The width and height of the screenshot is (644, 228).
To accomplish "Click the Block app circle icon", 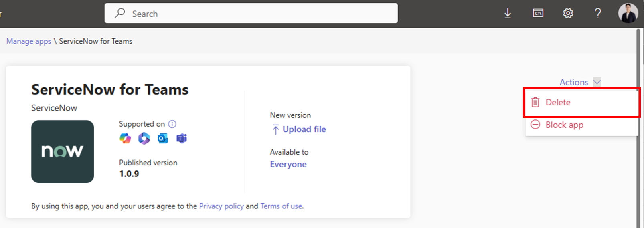I will 535,125.
